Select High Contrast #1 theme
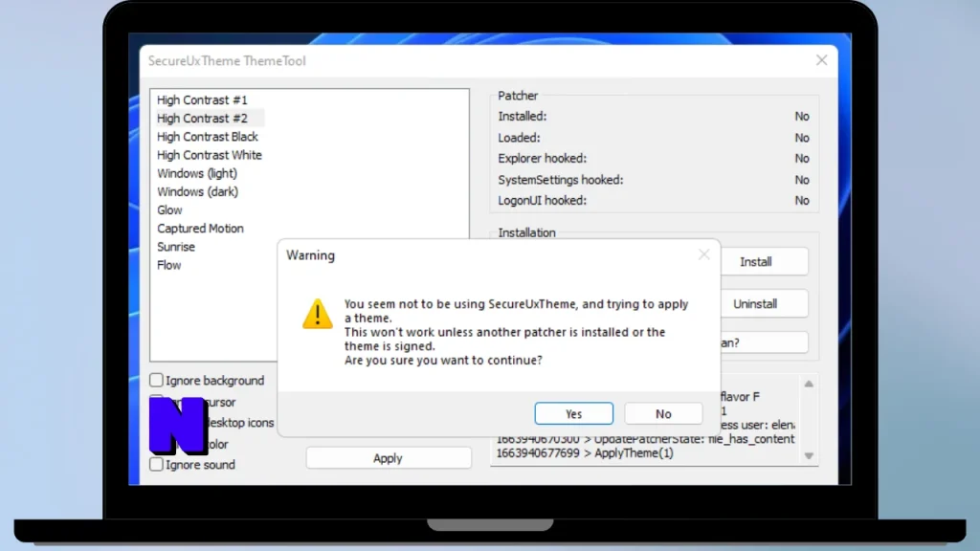 tap(202, 99)
